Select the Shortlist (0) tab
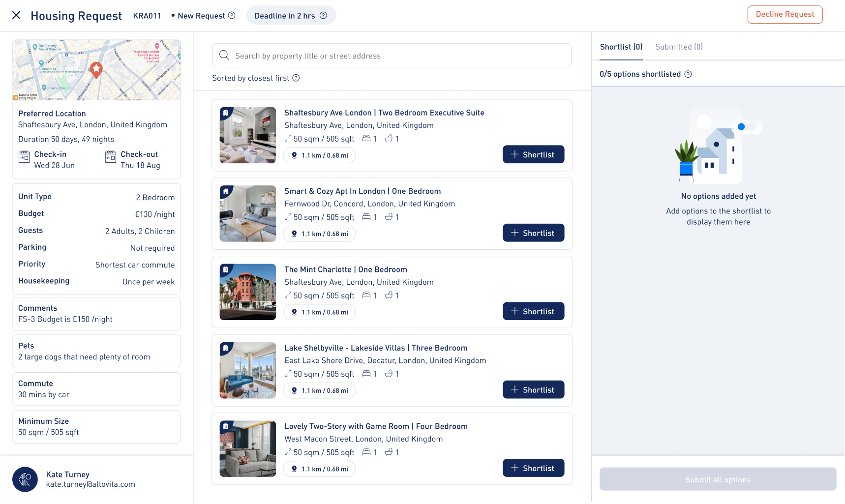The width and height of the screenshot is (845, 504). click(x=621, y=47)
